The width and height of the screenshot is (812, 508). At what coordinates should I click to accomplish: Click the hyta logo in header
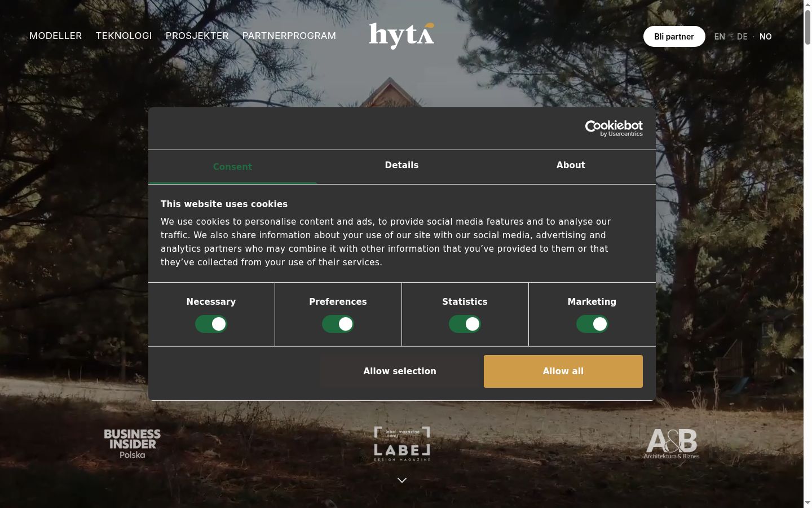[401, 36]
